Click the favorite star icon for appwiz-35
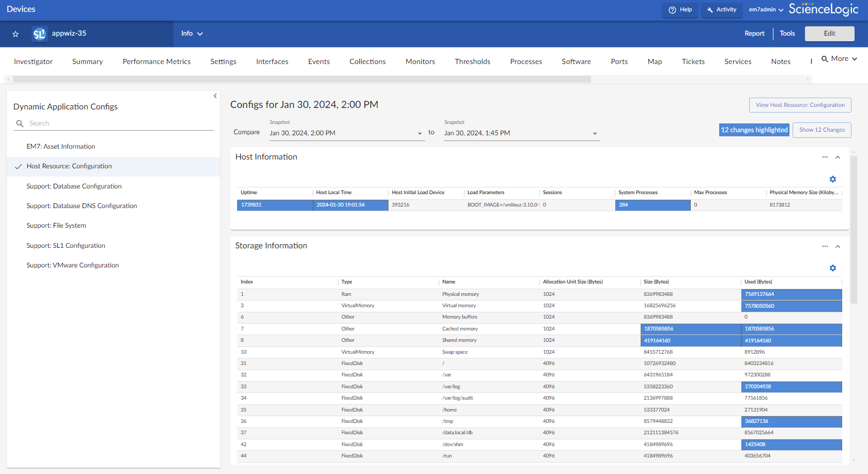 point(16,34)
